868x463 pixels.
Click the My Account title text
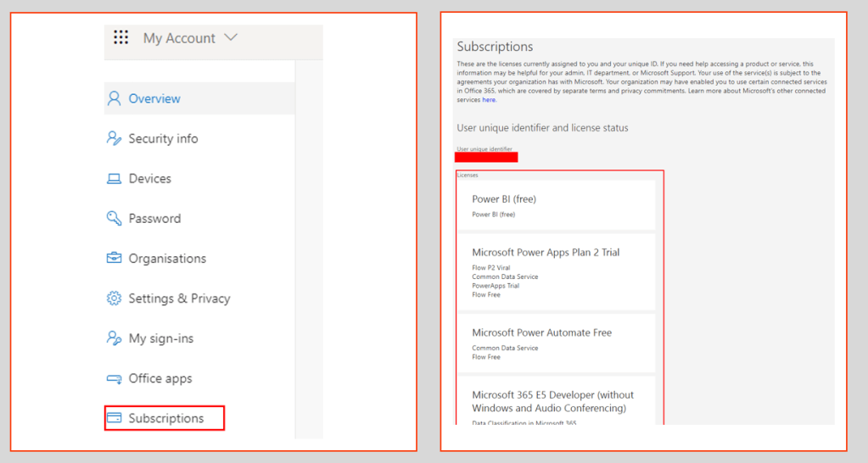point(179,38)
